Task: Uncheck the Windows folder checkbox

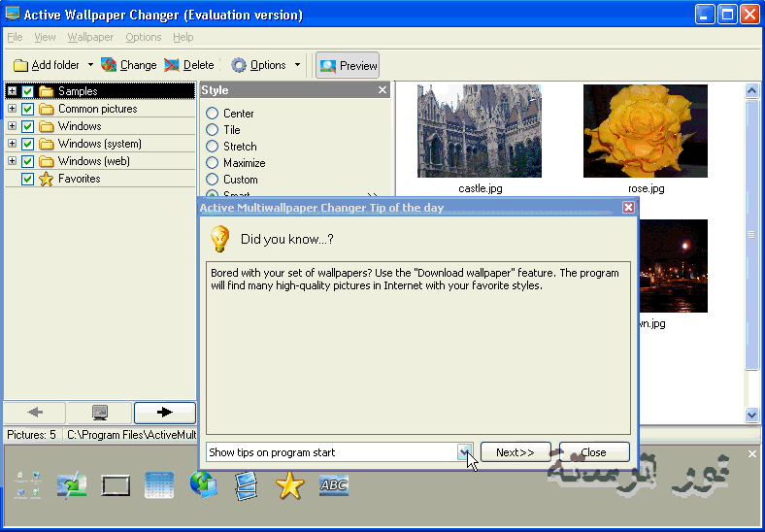Action: (x=28, y=126)
